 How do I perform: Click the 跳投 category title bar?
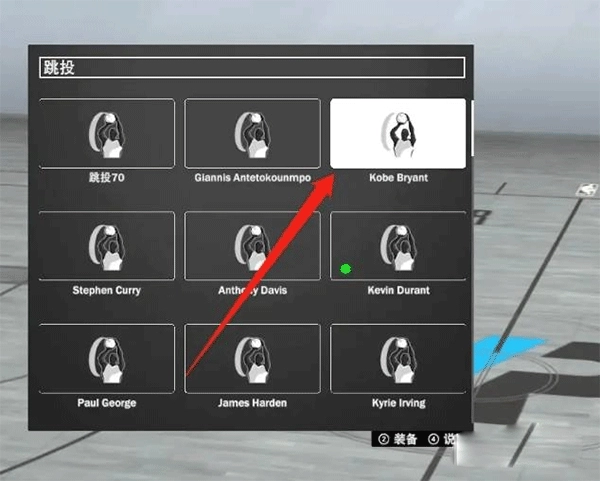252,68
